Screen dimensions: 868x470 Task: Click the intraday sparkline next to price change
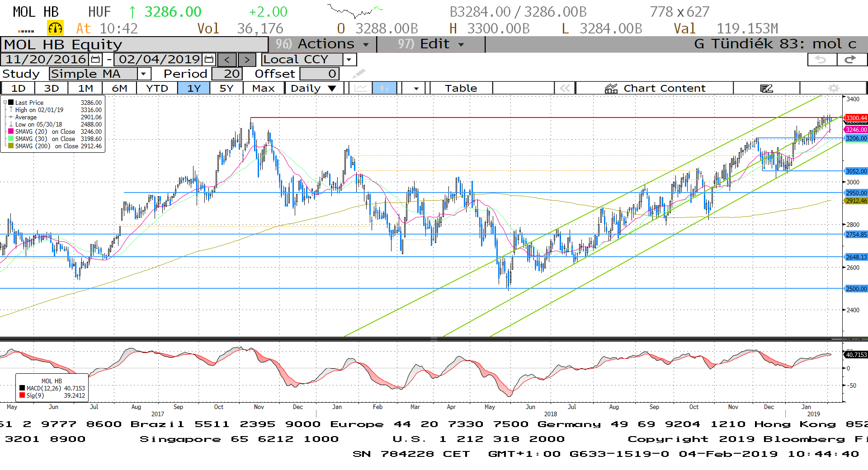355,11
